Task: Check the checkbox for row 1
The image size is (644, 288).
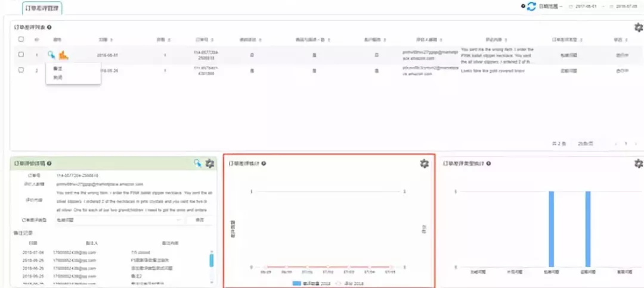Action: [x=21, y=54]
